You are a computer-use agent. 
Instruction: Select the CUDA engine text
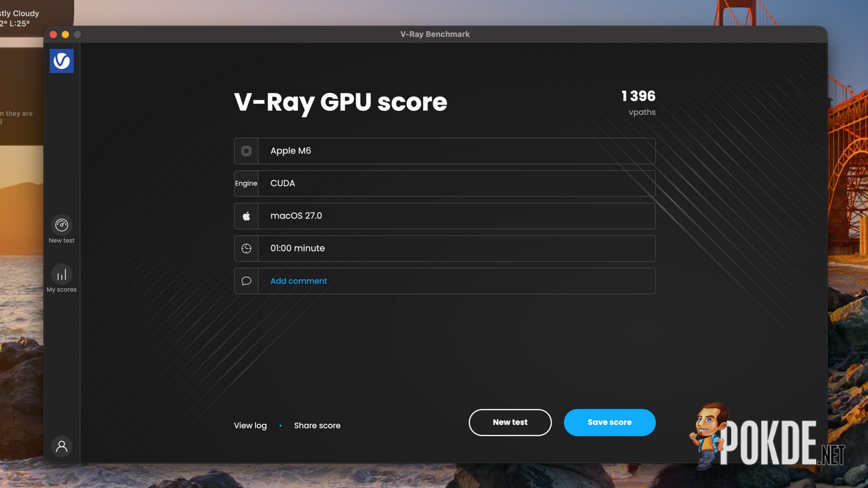(283, 183)
